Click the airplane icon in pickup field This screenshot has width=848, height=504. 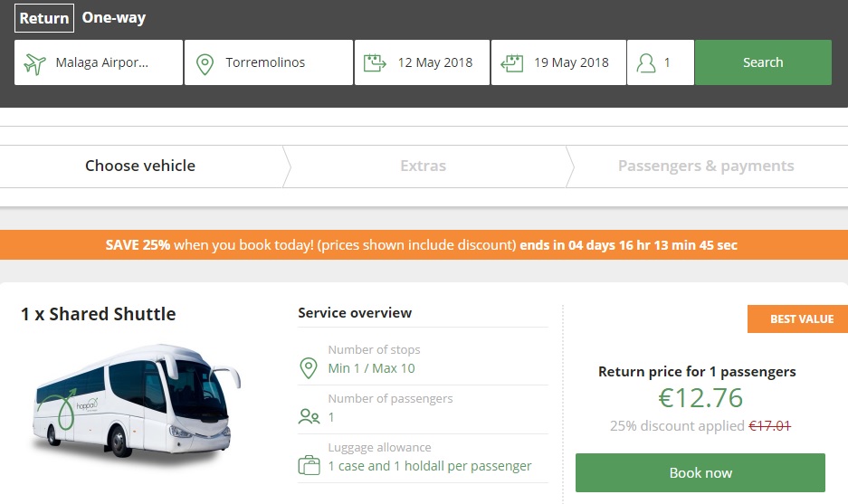(35, 63)
